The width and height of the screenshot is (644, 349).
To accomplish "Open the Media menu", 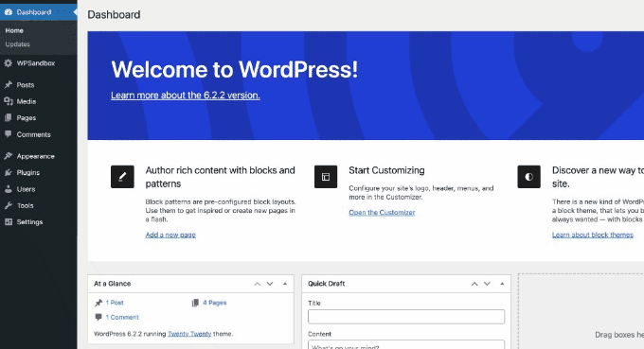I will click(x=38, y=101).
